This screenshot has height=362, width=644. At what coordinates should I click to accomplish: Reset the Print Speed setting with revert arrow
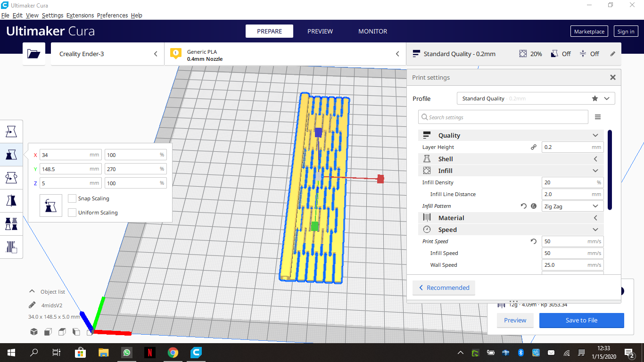[x=534, y=241]
